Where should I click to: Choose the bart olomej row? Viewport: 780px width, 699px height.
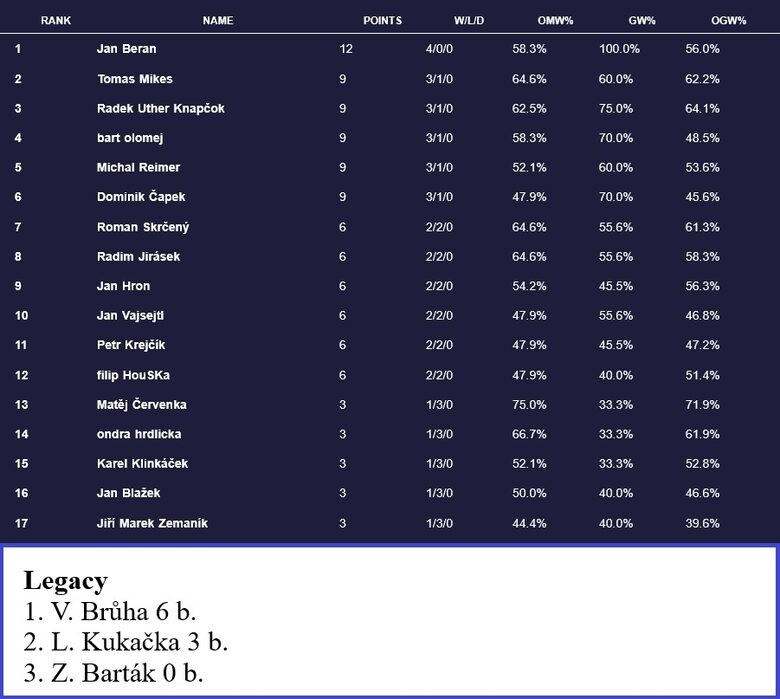(390, 138)
